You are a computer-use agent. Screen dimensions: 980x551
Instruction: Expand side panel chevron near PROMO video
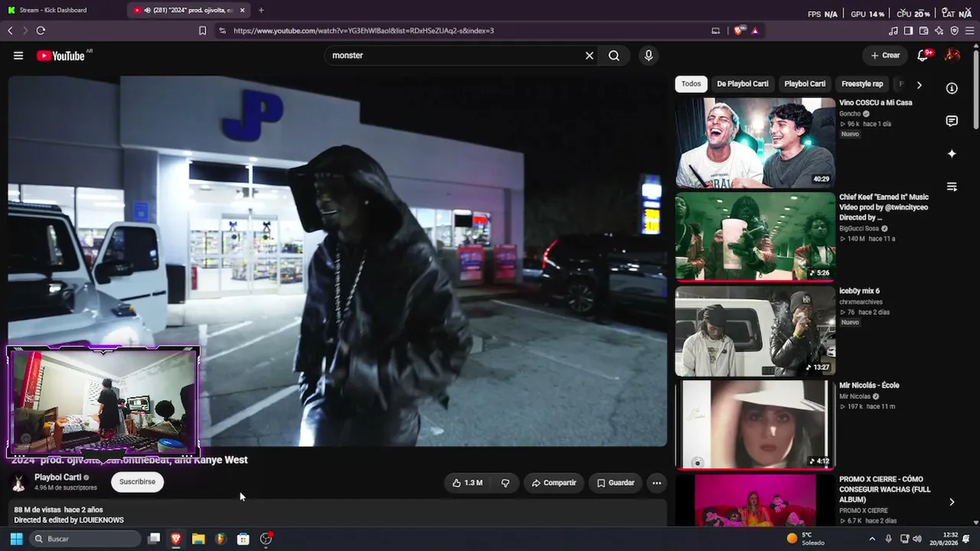pos(952,502)
